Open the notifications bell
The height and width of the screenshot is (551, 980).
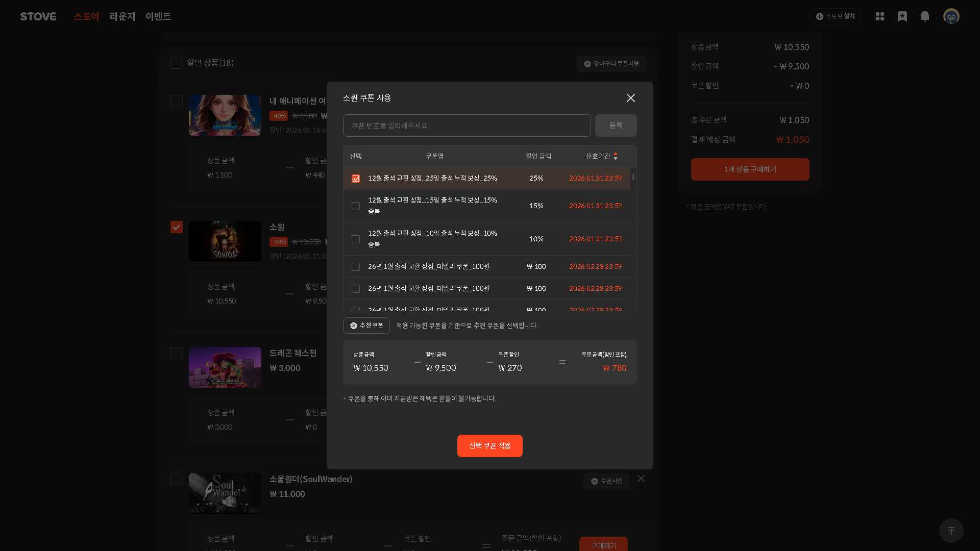click(925, 16)
